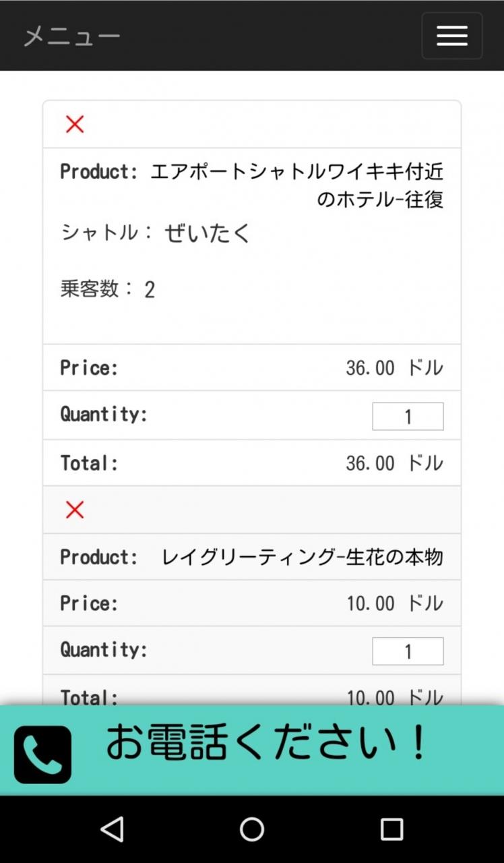Remove the airport shuttle item with red X
This screenshot has height=863, width=504.
(75, 124)
